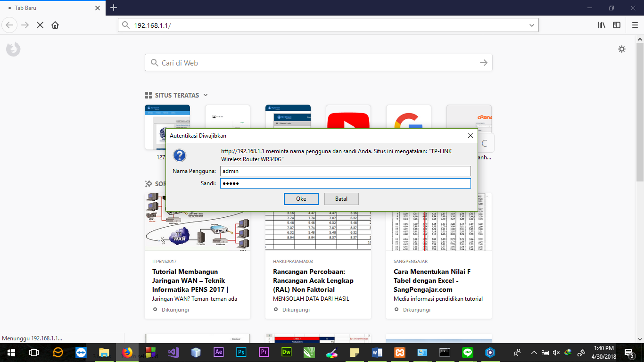Open the new tab settings gear icon

[x=622, y=49]
